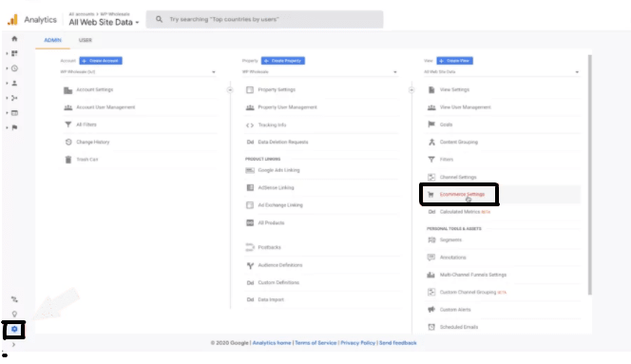The width and height of the screenshot is (631, 364).
Task: Open Audience person sidebar icon
Action: (14, 84)
